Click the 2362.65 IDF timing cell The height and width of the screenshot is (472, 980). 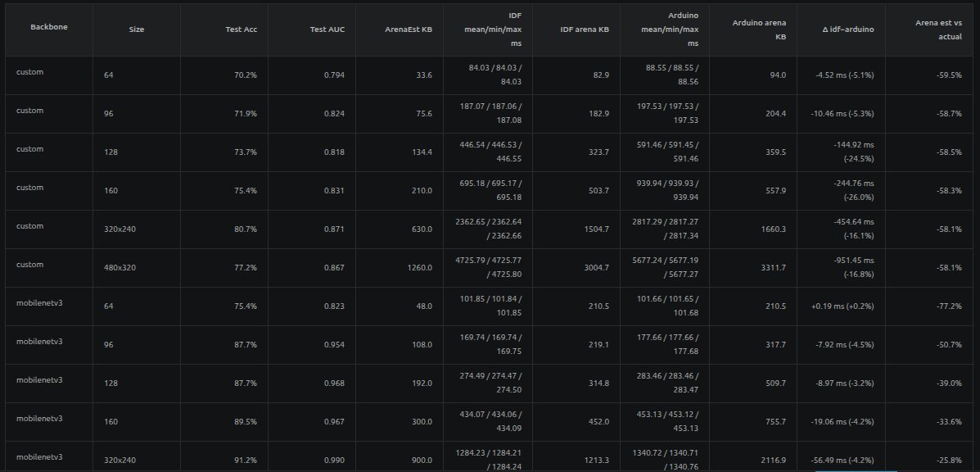coord(488,228)
